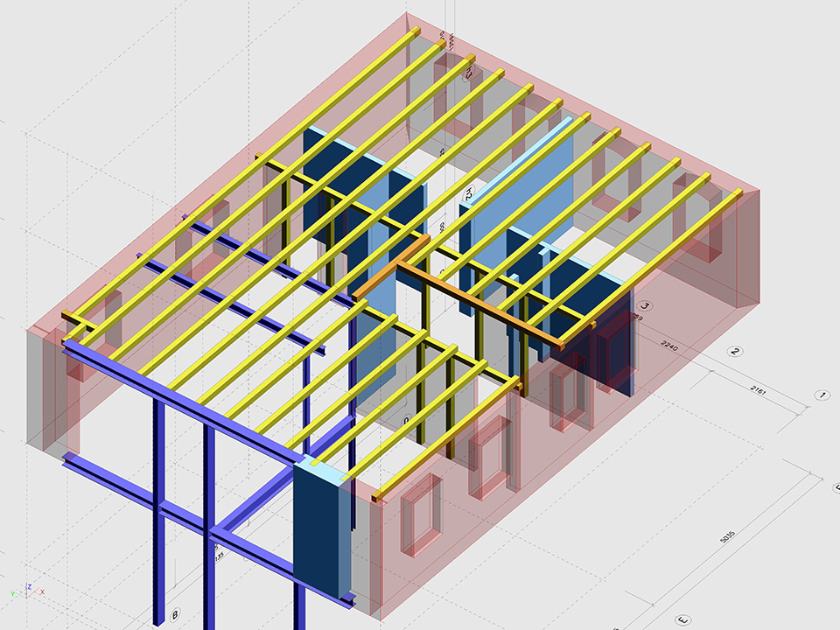Click grid bubble E
Image resolution: width=840 pixels, height=630 pixels.
tap(683, 619)
